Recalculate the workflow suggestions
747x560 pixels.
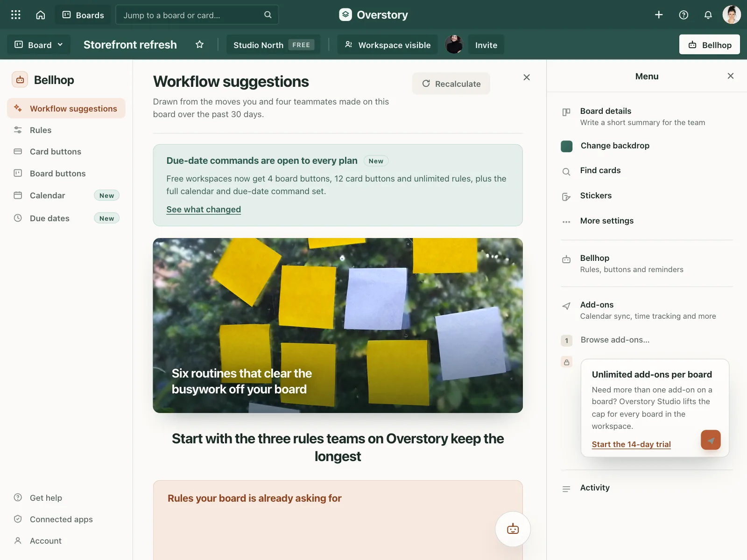point(451,84)
